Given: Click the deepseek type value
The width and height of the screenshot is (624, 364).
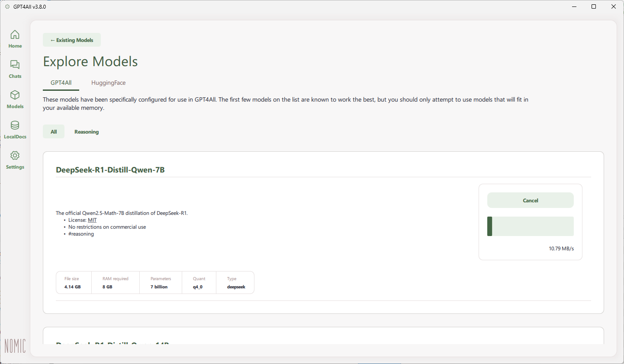Looking at the screenshot, I should 236,287.
